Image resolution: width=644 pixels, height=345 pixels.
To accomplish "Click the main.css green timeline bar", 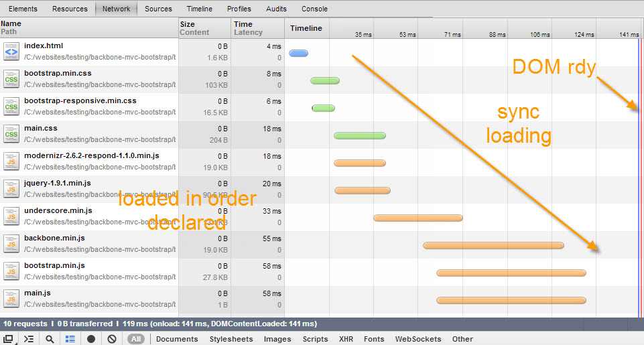I will [x=360, y=135].
